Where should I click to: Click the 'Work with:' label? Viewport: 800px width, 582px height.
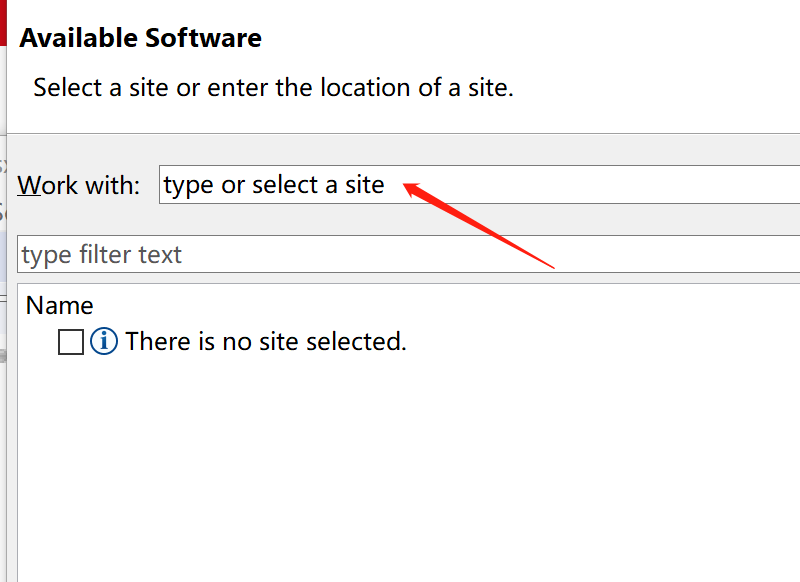pos(78,185)
